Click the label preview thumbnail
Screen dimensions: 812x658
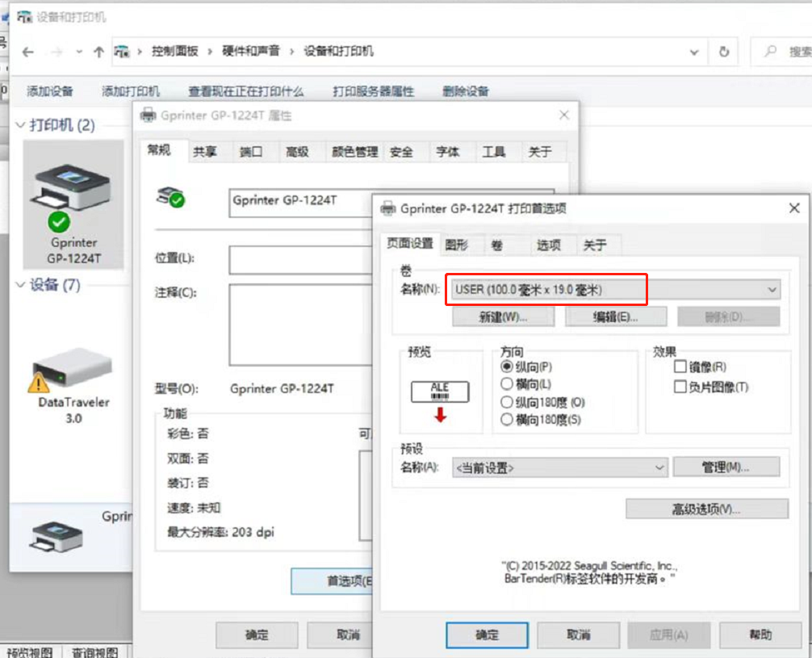(440, 392)
